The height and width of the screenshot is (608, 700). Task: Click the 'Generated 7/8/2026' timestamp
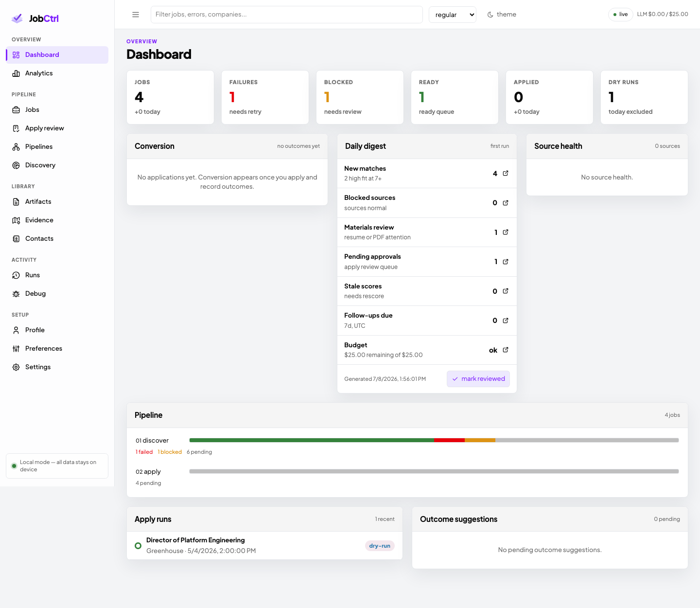coord(385,379)
